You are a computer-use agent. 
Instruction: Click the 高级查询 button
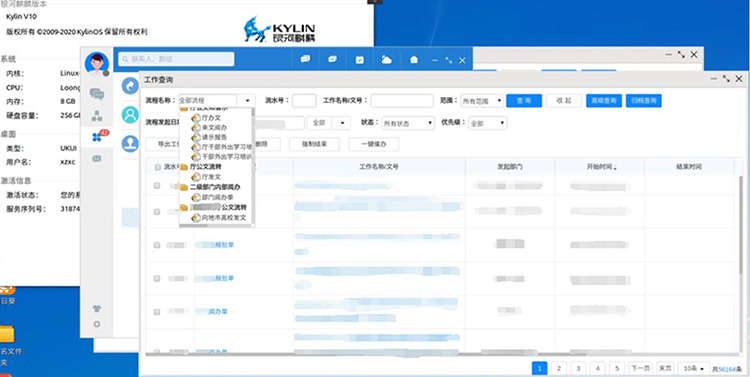click(x=604, y=101)
